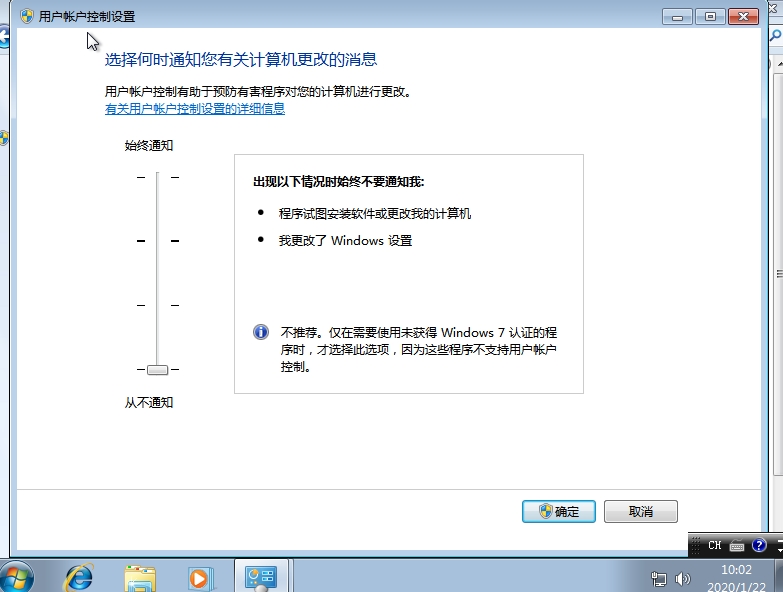Screen dimensions: 783x592
Task: Click the text 我更改了 Windows 设置
Action: 346,241
